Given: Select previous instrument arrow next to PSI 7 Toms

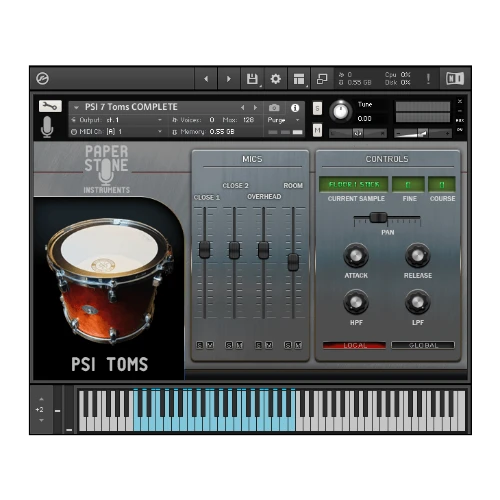Looking at the screenshot, I should [243, 108].
